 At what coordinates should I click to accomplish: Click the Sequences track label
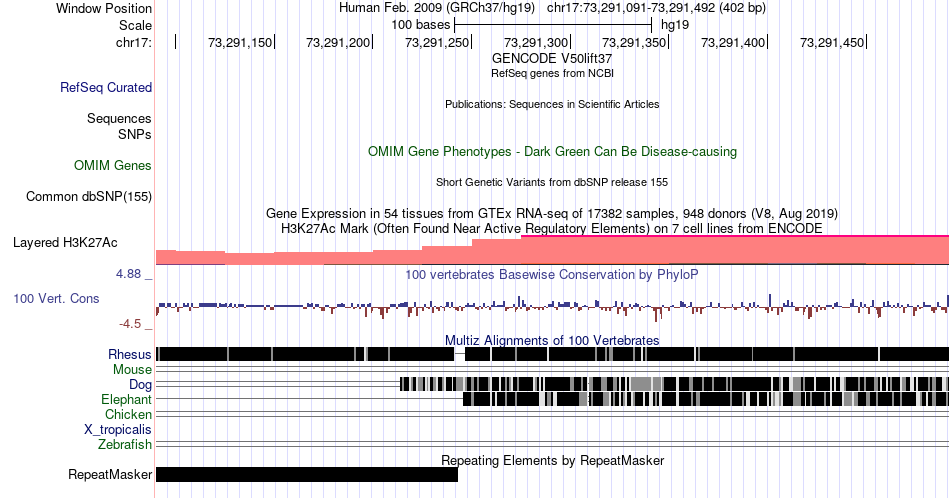(x=119, y=118)
